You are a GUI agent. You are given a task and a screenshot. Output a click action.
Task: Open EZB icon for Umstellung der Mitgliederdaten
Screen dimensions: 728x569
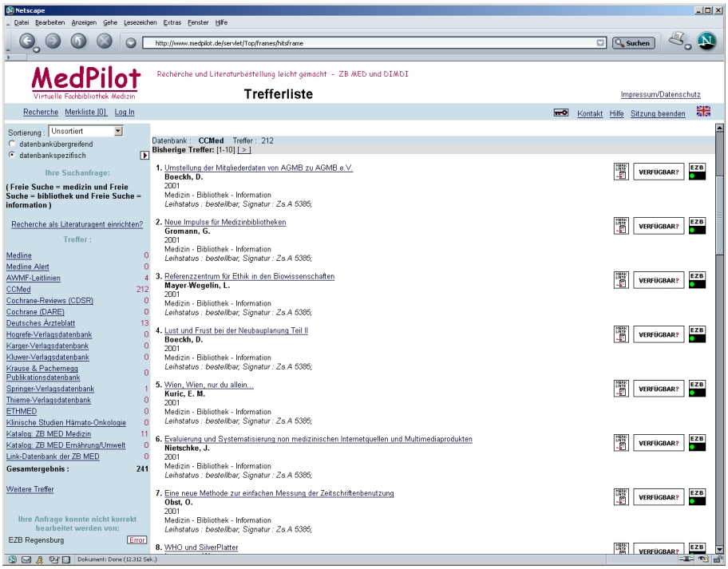pos(697,172)
